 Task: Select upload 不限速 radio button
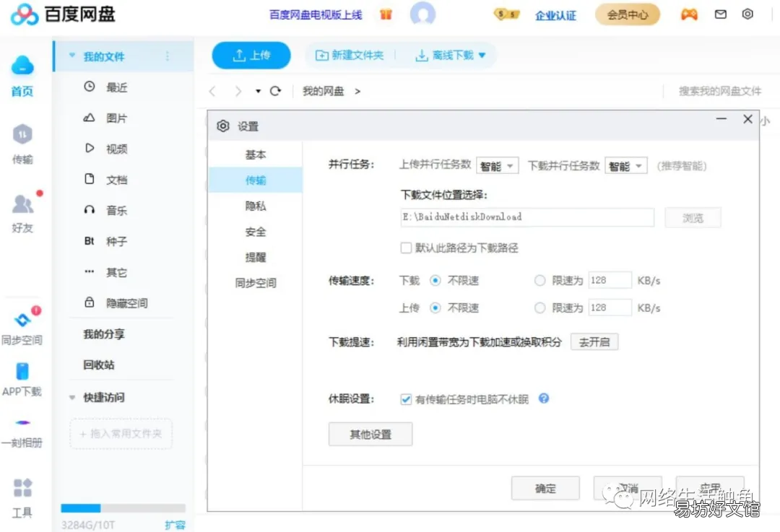pos(435,308)
